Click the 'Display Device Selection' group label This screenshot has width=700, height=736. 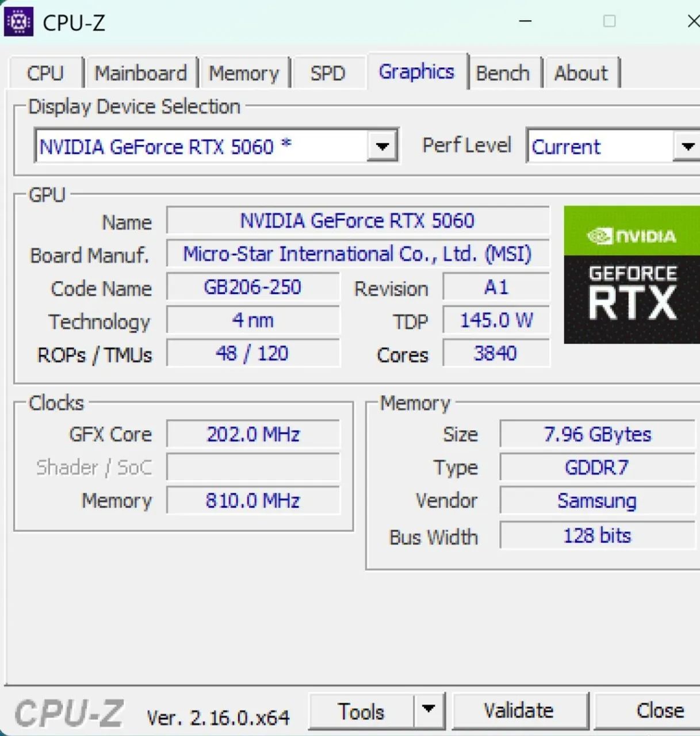pyautogui.click(x=134, y=106)
